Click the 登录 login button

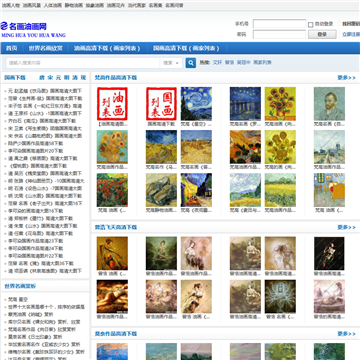(x=322, y=34)
